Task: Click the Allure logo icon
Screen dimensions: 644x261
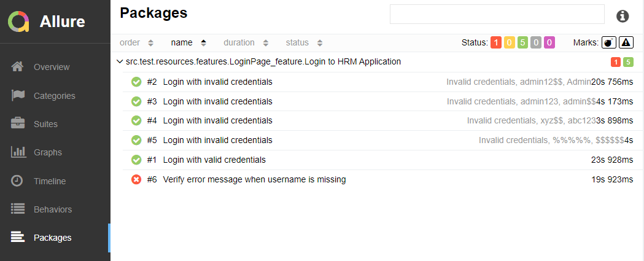Action: click(x=18, y=21)
